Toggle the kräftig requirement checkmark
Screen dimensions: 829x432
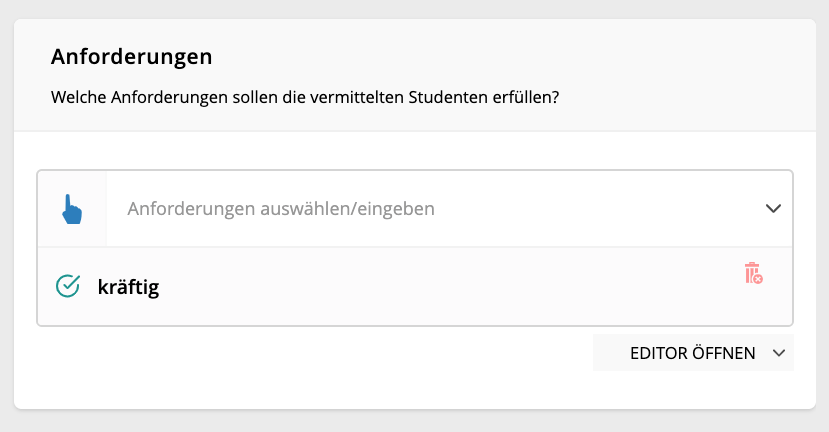(x=68, y=286)
